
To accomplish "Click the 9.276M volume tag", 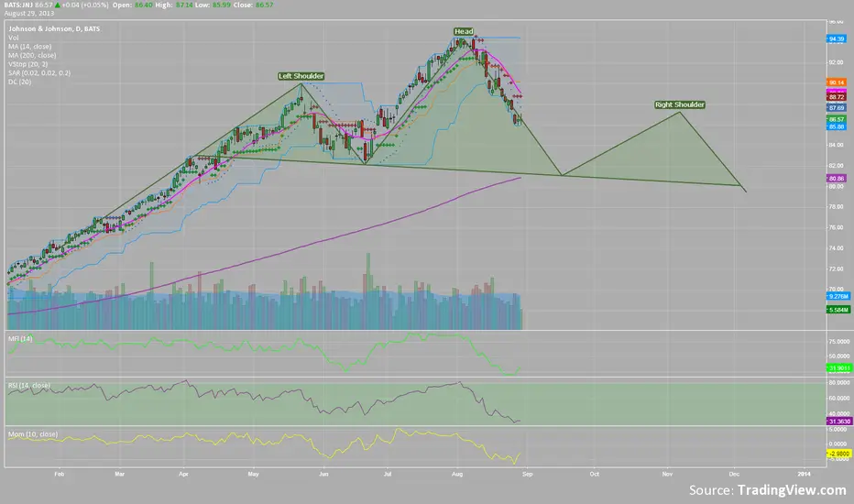I will coord(838,296).
